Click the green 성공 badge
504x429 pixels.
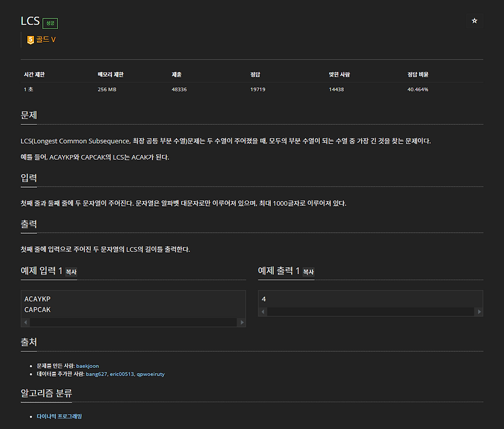tap(49, 21)
